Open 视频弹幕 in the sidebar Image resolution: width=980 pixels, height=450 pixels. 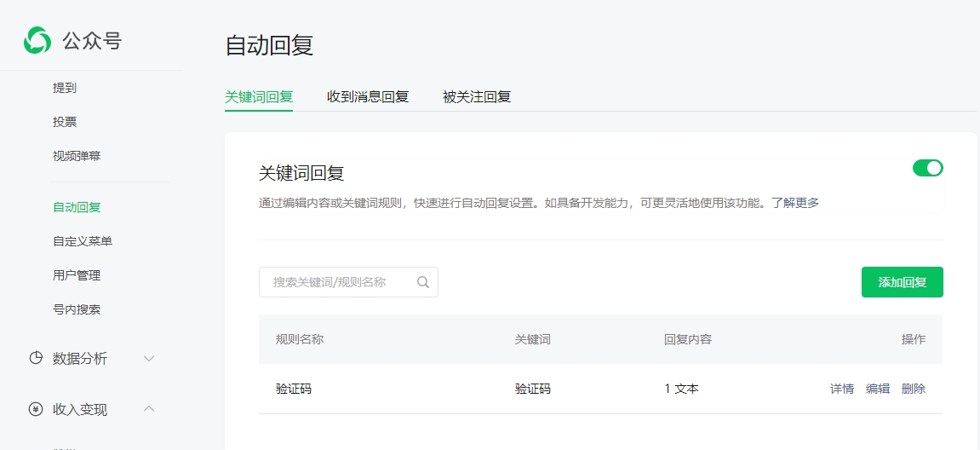pyautogui.click(x=77, y=156)
